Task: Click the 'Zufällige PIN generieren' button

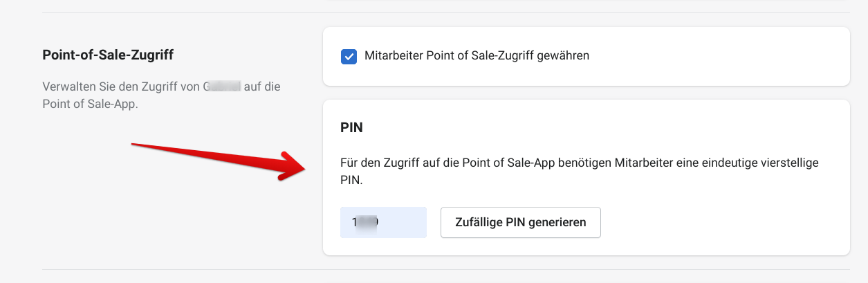Action: 520,222
